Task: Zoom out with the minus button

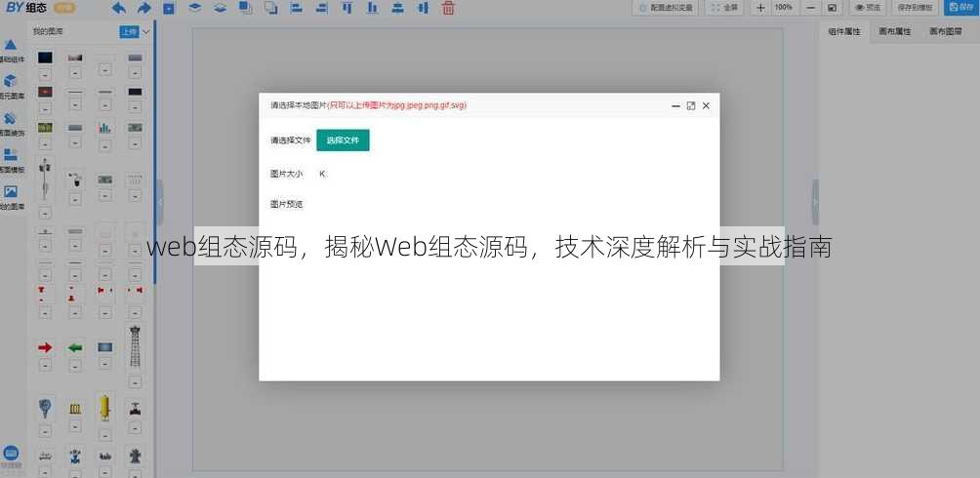Action: (x=810, y=8)
